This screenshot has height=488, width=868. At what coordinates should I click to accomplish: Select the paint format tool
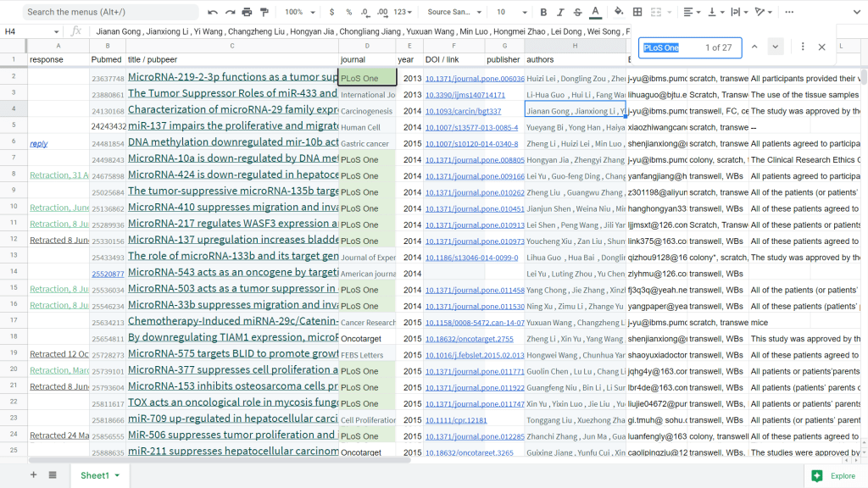[264, 12]
